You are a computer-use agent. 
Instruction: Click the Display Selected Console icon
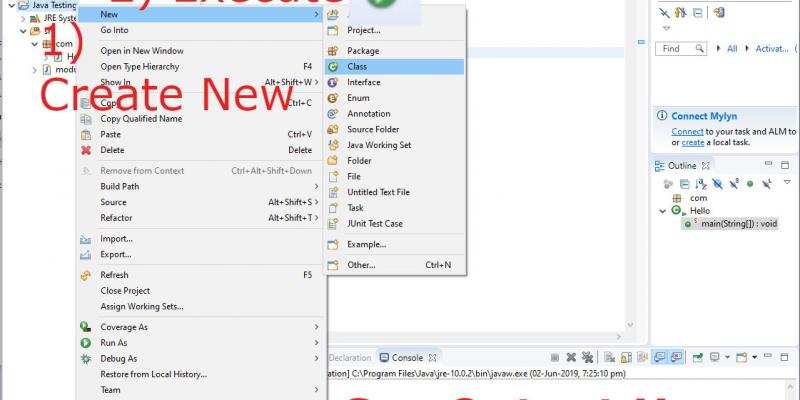point(715,357)
